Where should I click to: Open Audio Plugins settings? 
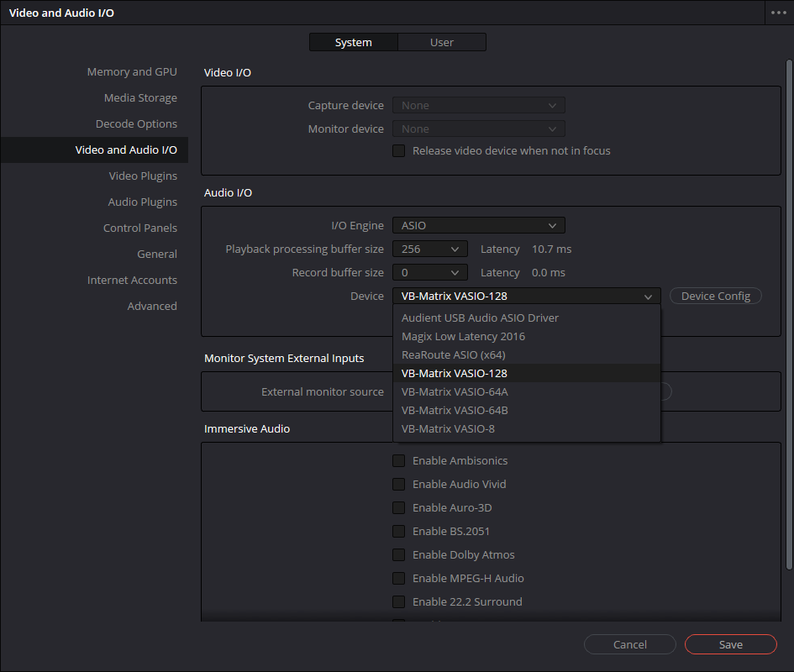(x=142, y=202)
